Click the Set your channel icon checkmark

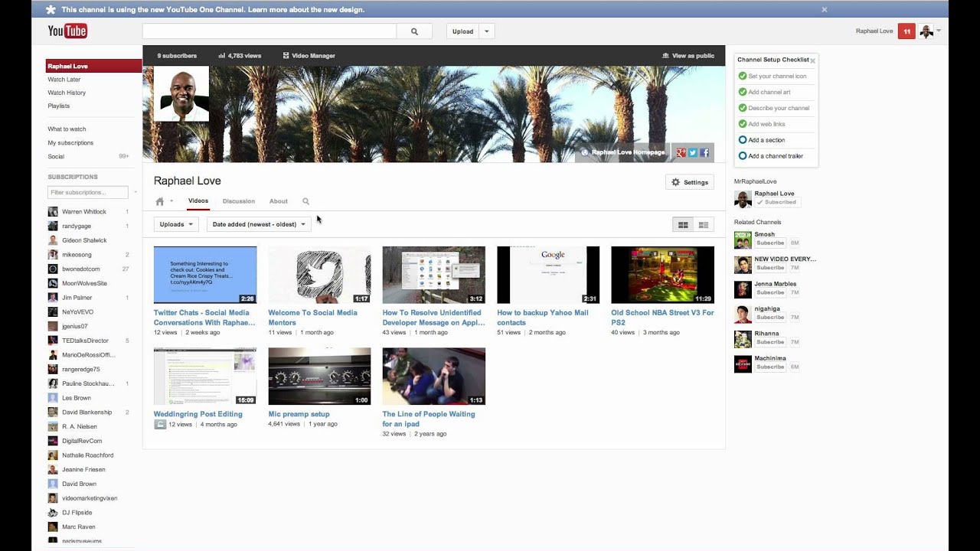click(x=743, y=76)
